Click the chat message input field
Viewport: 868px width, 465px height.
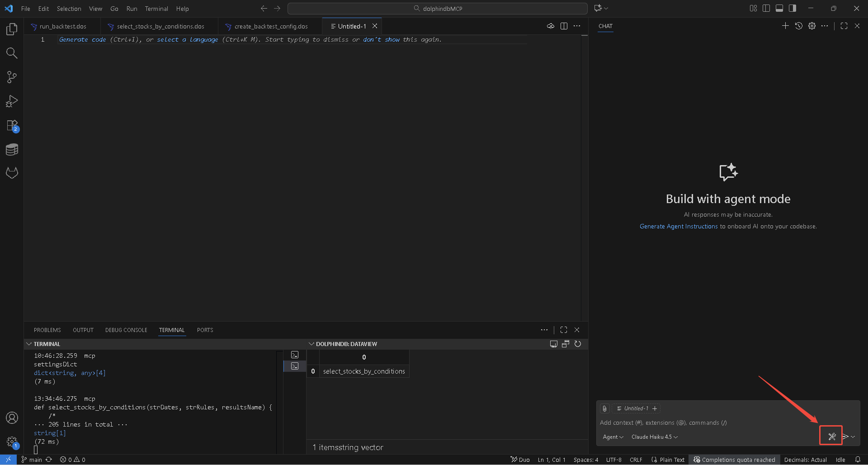coord(705,423)
